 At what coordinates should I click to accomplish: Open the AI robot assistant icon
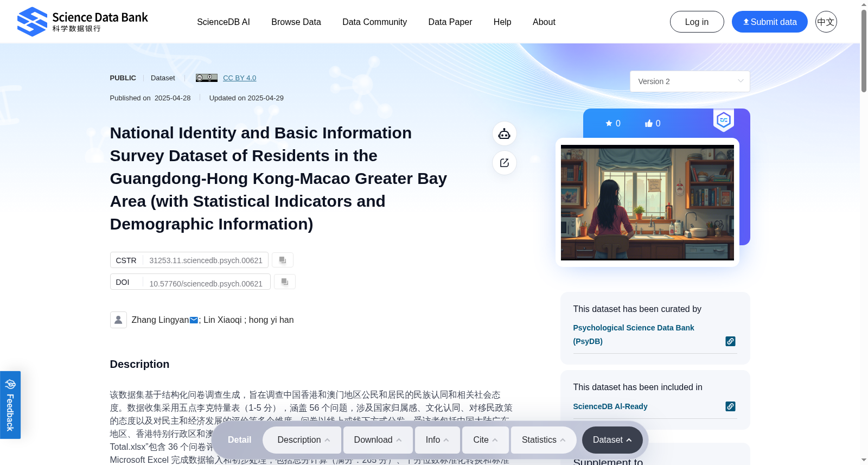click(x=505, y=133)
